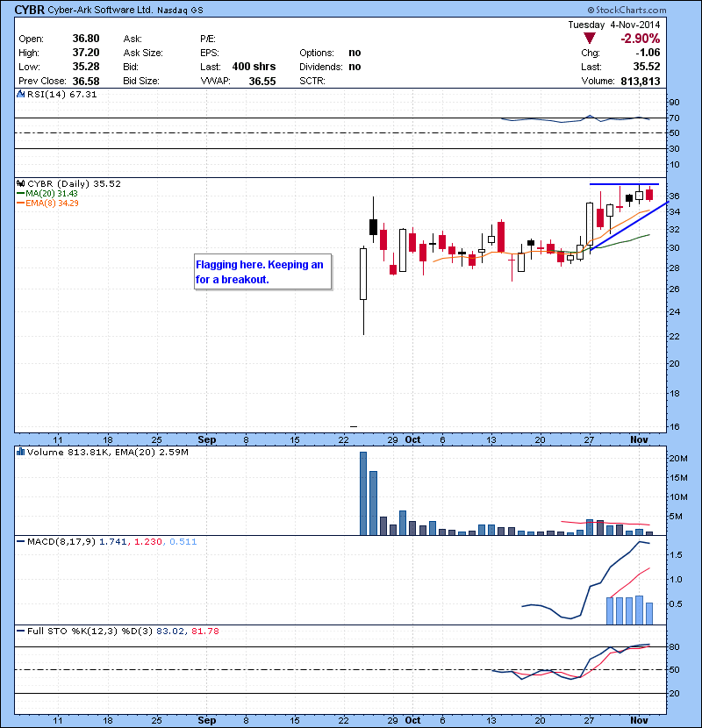The image size is (702, 728).
Task: Click the Flagging here annotation box
Action: pyautogui.click(x=263, y=272)
